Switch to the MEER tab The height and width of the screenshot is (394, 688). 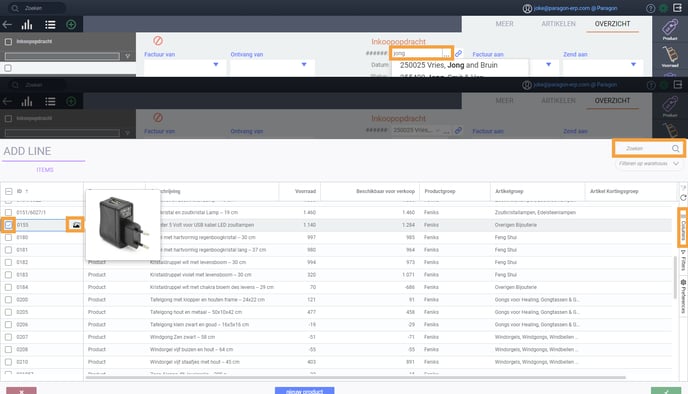[x=504, y=24]
